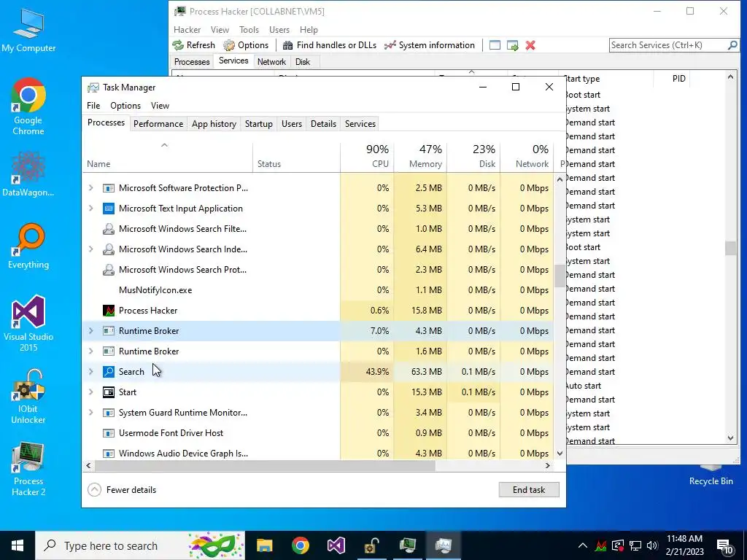Launch Google Chrome from desktop

28,106
